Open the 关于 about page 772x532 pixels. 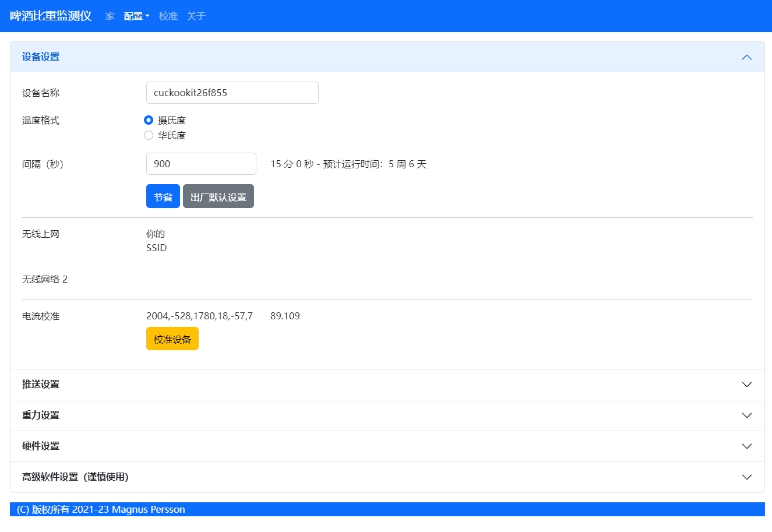[196, 16]
